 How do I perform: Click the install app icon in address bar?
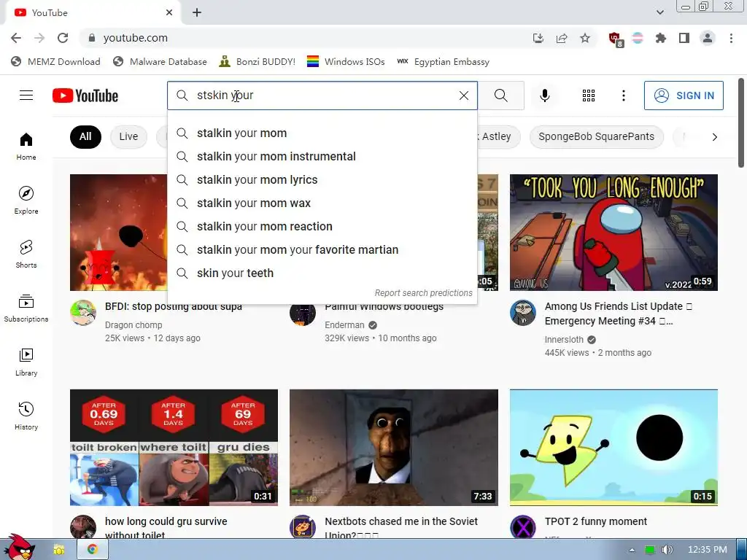tap(538, 38)
